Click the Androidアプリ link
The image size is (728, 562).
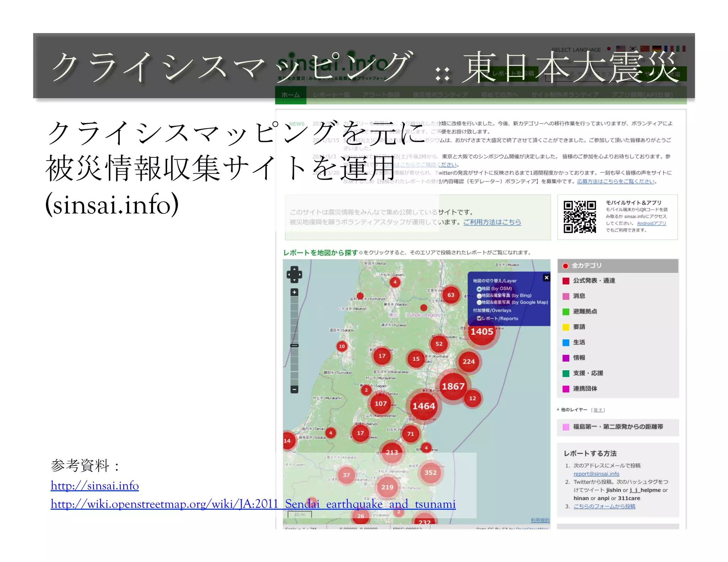651,223
